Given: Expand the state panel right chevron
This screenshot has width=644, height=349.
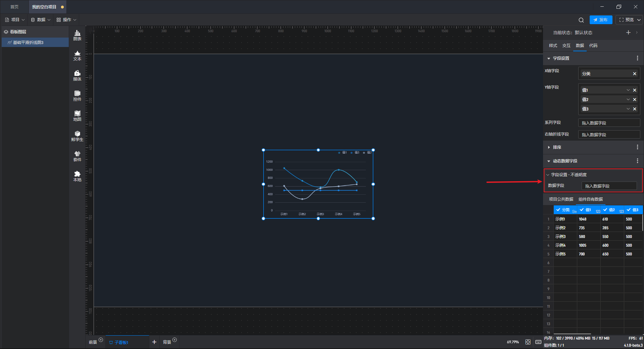Looking at the screenshot, I should 637,33.
